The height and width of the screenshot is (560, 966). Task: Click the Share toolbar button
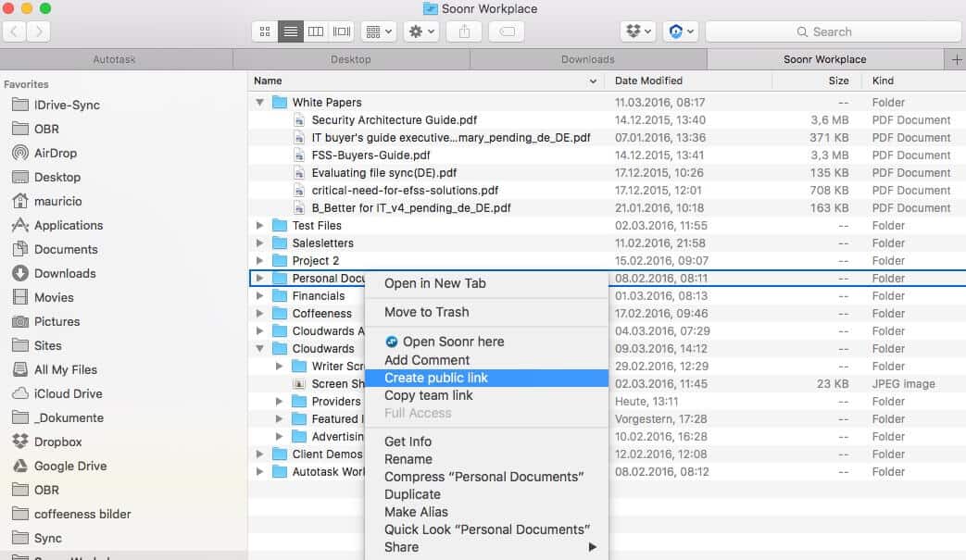(x=465, y=31)
